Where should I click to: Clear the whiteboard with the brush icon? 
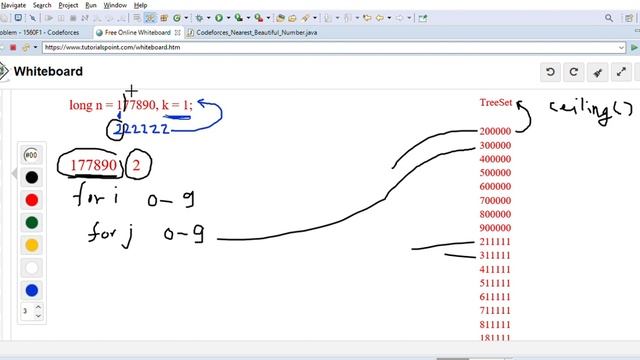(598, 72)
